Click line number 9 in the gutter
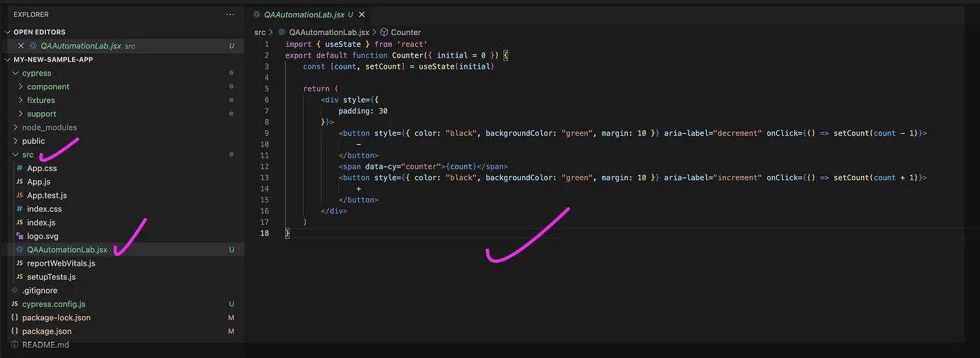 [266, 133]
